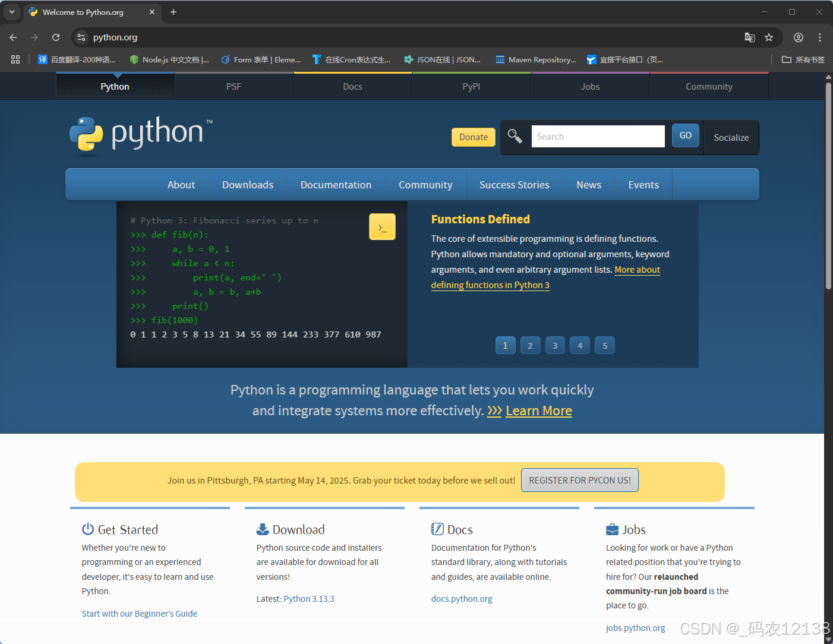This screenshot has height=644, width=833.
Task: Click the browser forward arrow
Action: pos(34,37)
